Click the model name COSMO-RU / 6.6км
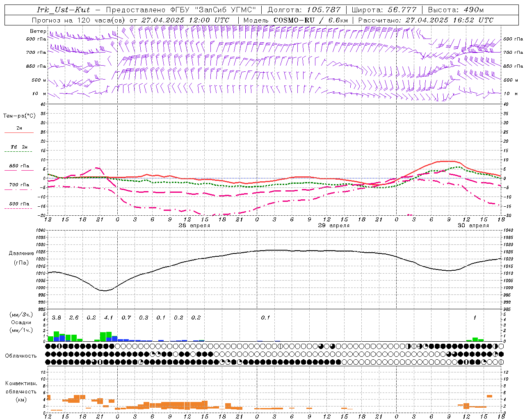 point(310,20)
